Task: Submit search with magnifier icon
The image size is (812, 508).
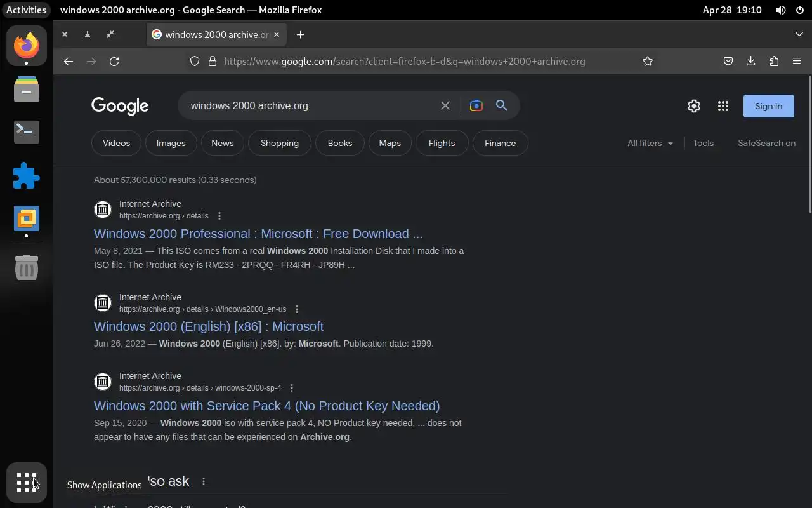Action: click(x=501, y=105)
